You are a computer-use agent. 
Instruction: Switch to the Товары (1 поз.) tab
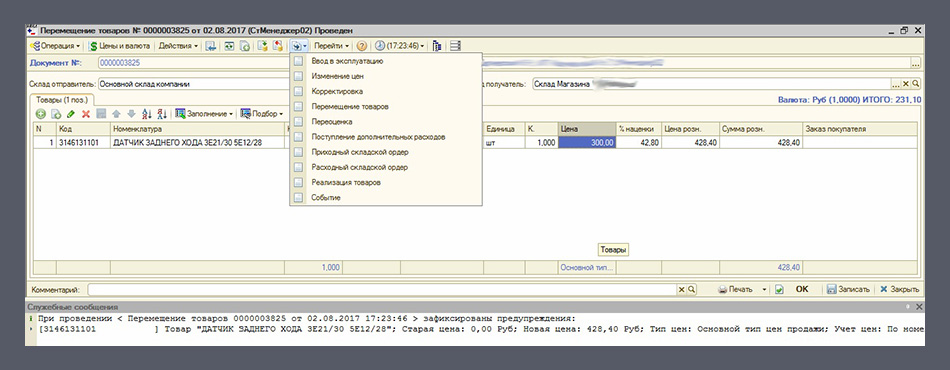pyautogui.click(x=61, y=99)
